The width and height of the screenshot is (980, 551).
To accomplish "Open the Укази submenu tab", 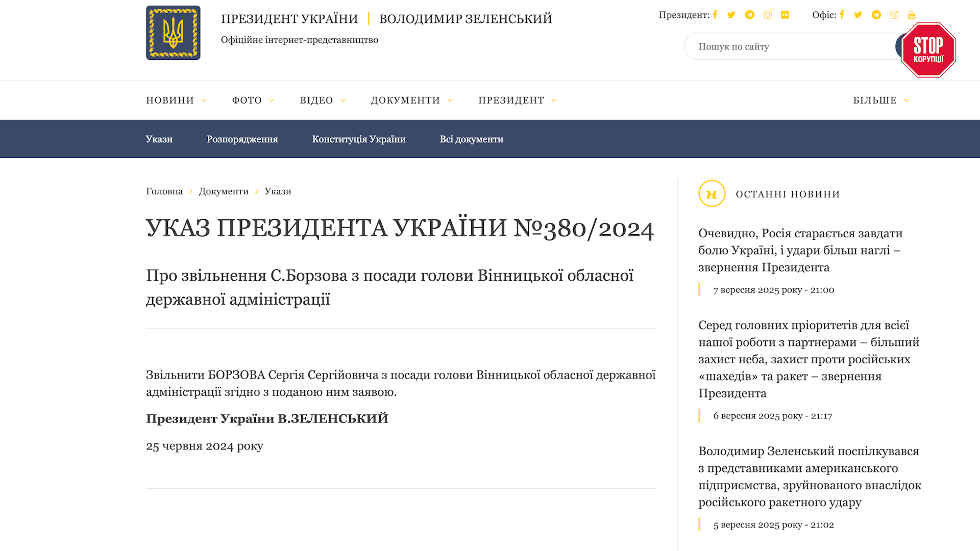I will (x=159, y=139).
